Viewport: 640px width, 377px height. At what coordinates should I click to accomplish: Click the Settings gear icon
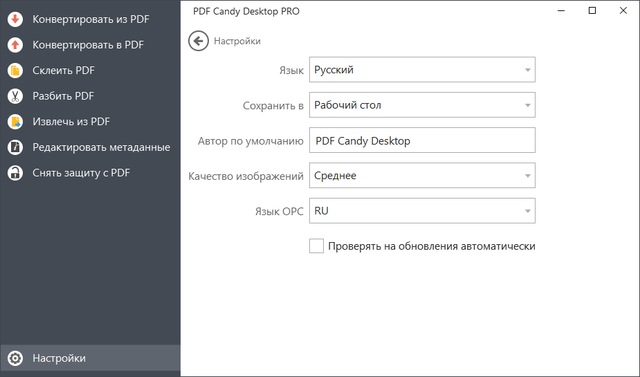tap(15, 358)
